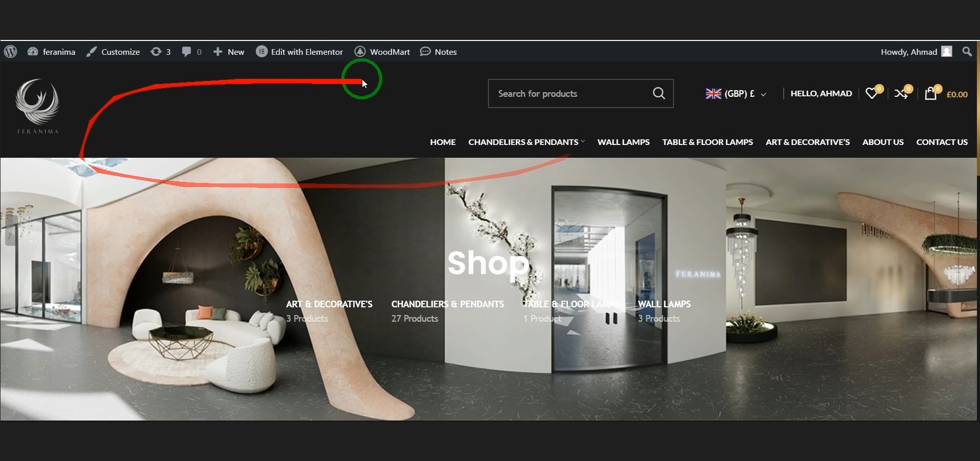Open the shopping cart bag
Viewport: 980px width, 461px height.
tap(930, 94)
